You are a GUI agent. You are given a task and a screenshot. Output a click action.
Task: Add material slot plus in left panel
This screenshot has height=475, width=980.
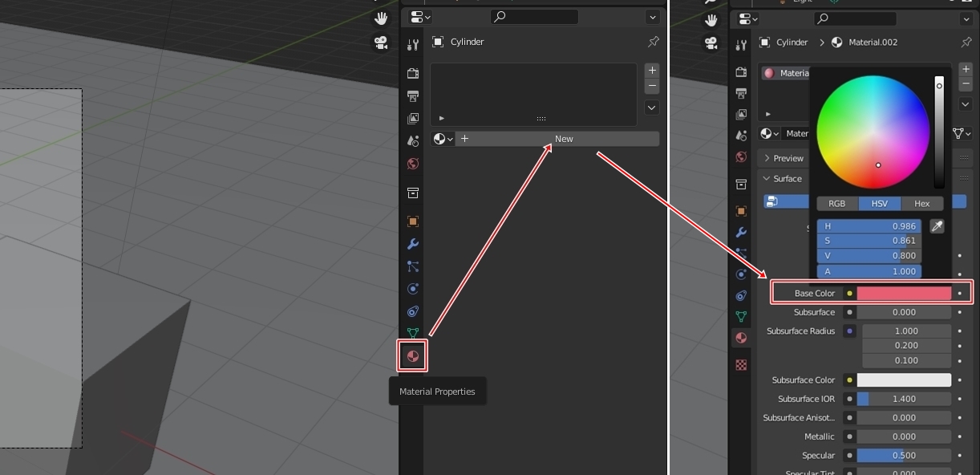click(x=652, y=71)
